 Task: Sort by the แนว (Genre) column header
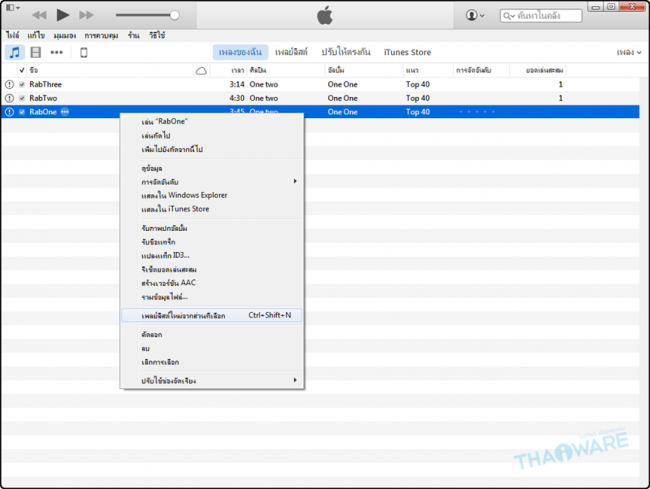(412, 70)
